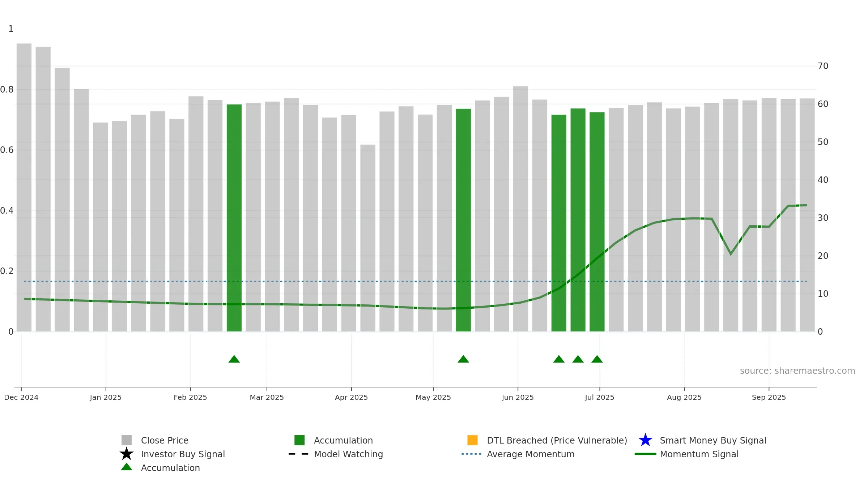This screenshot has width=868, height=488.
Task: Click the last accumulation triangle before Jul 2025
Action: coord(597,359)
